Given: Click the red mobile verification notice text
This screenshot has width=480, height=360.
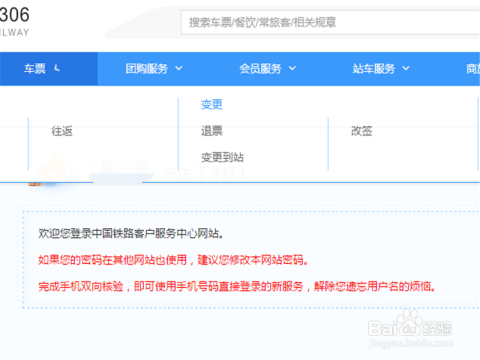Looking at the screenshot, I should [237, 286].
